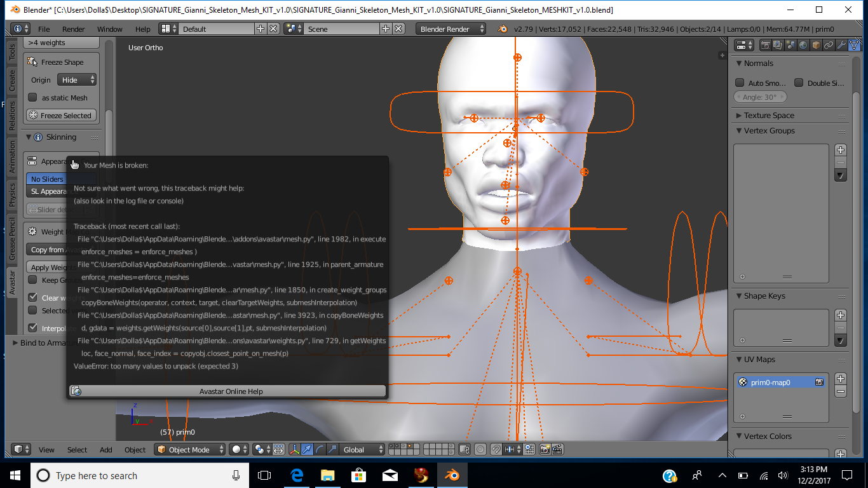
Task: Uncheck the Interpolate checkbox
Action: (x=32, y=328)
